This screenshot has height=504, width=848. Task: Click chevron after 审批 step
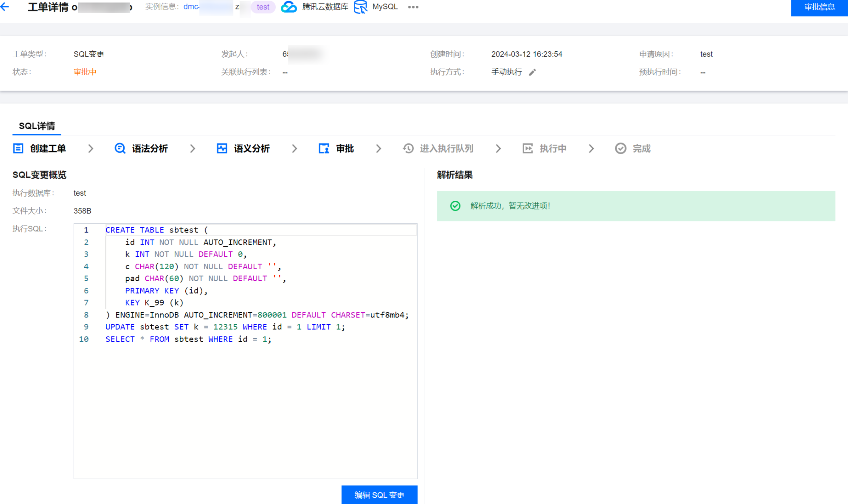[x=379, y=148]
